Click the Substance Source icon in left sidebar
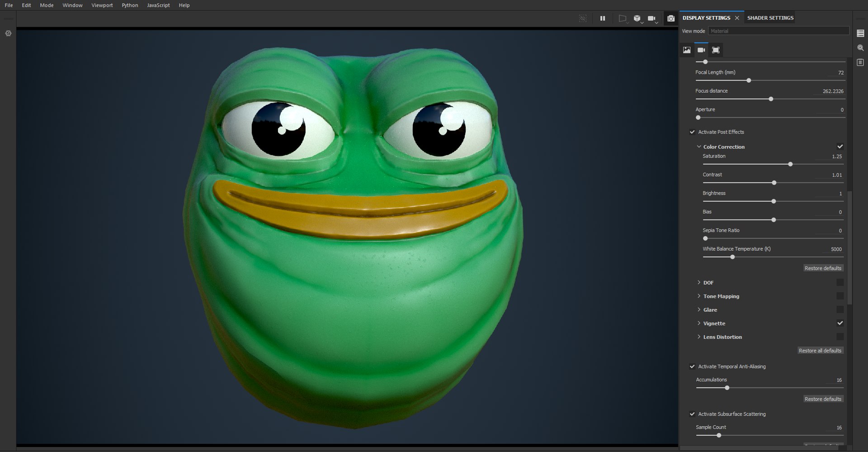 8,33
